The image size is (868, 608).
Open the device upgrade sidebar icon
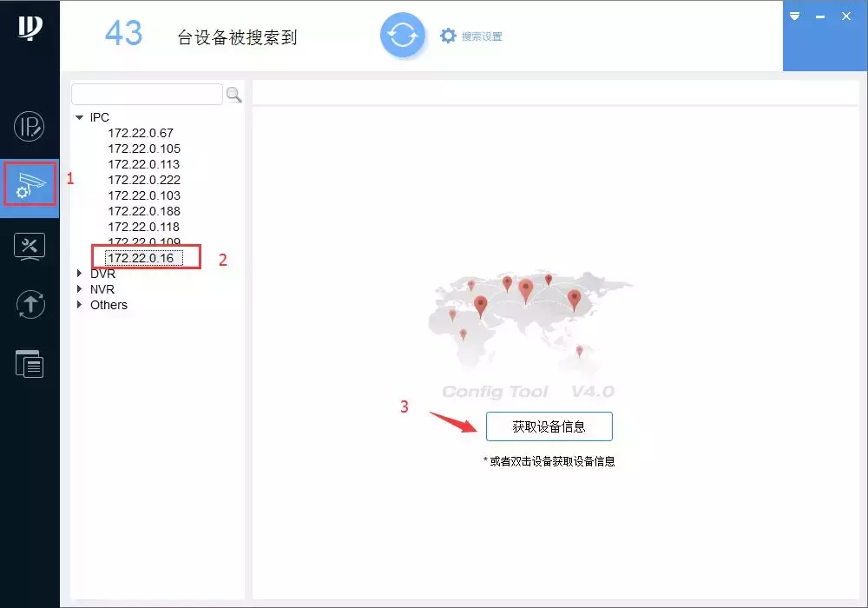30,304
